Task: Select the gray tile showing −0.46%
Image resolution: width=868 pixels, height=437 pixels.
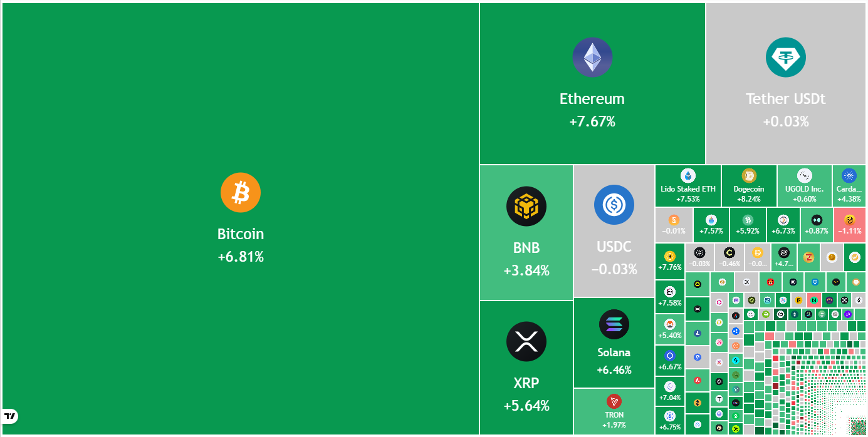Action: 729,258
